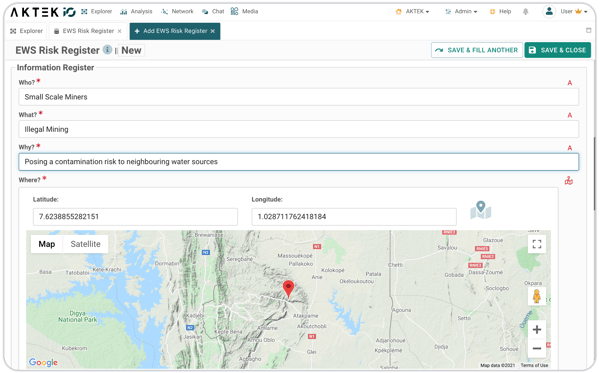Click Save & Fill Another button
This screenshot has width=600, height=373.
477,50
